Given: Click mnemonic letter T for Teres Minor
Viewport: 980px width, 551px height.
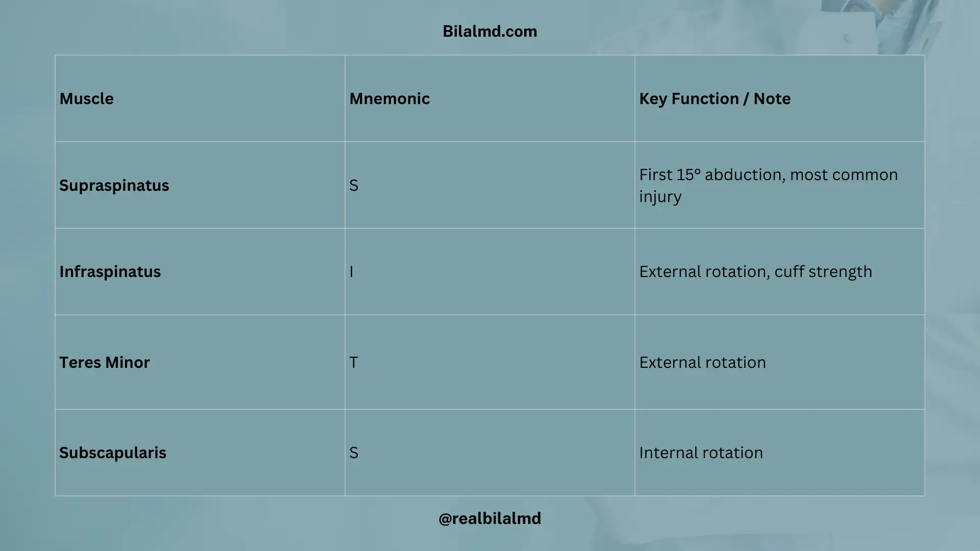Looking at the screenshot, I should 354,362.
